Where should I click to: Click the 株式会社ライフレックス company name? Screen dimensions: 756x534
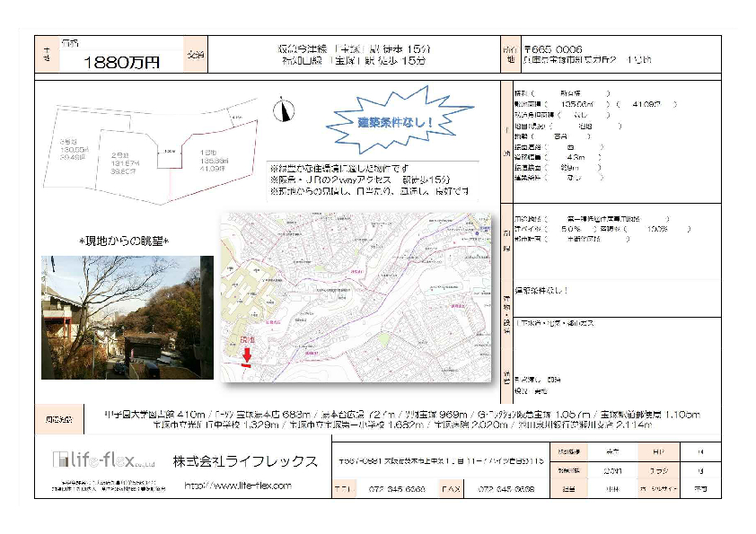coord(245,461)
